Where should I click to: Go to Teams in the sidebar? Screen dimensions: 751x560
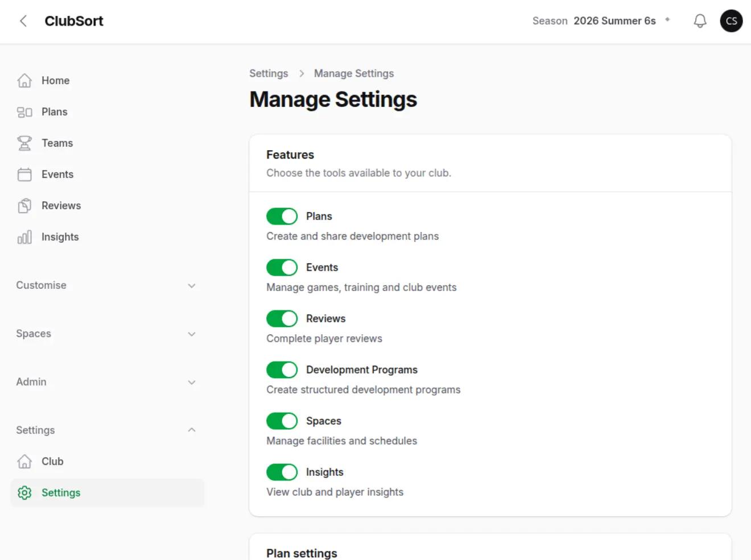[x=107, y=143]
